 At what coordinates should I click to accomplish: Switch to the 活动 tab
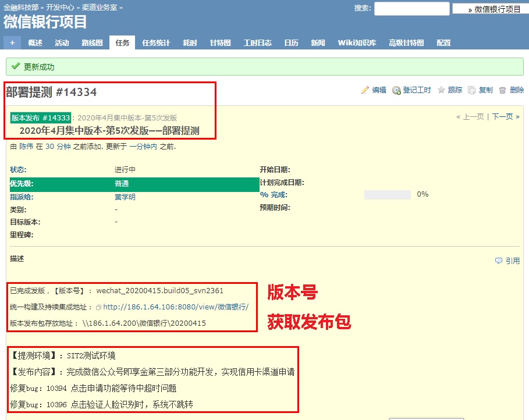62,43
